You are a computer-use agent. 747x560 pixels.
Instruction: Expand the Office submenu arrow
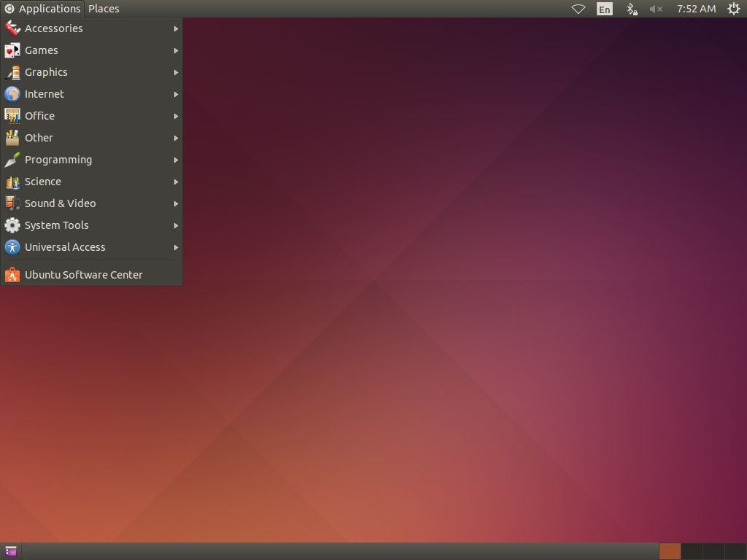point(176,116)
